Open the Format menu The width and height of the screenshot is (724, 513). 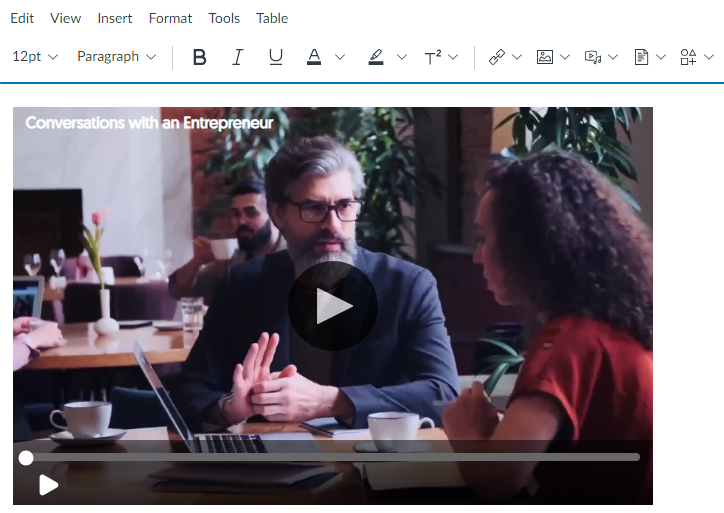170,18
